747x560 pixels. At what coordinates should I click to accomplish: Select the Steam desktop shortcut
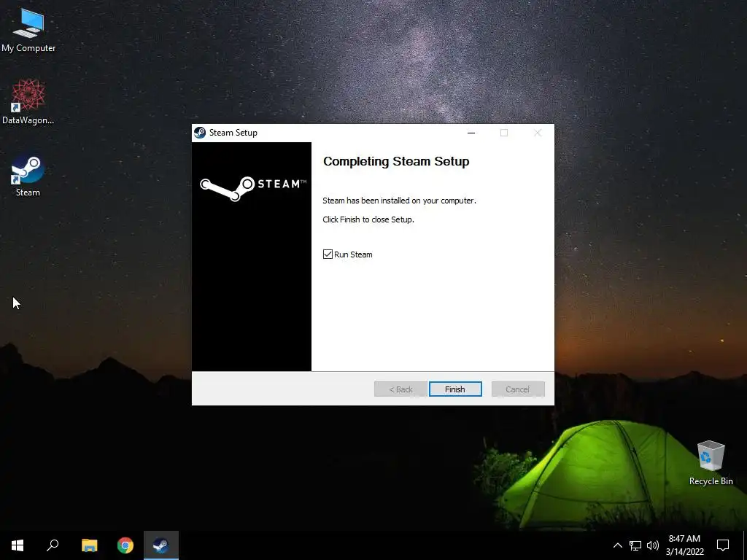point(28,175)
